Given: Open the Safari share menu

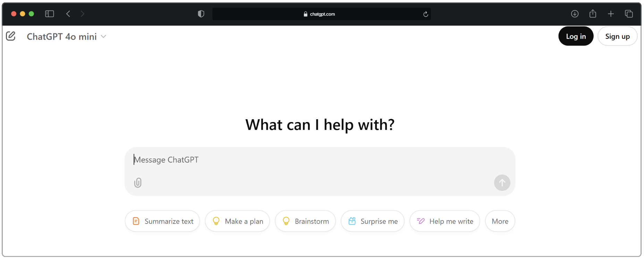Looking at the screenshot, I should coord(593,14).
